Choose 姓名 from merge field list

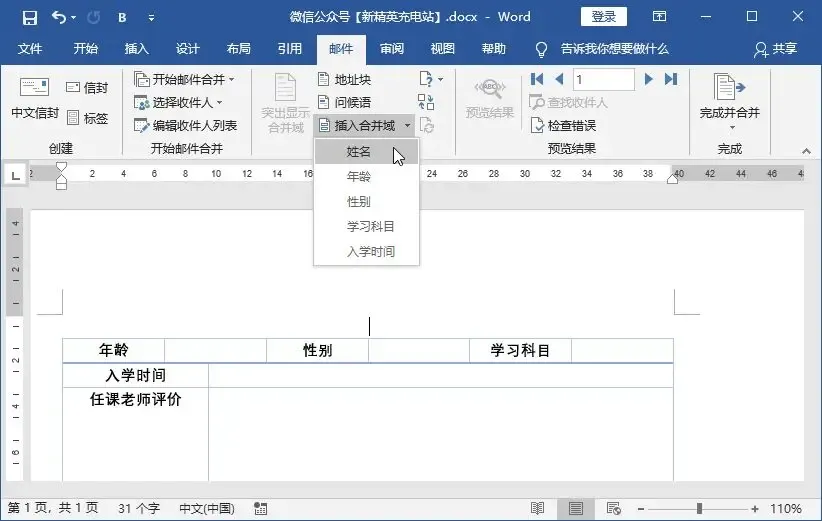(366, 151)
